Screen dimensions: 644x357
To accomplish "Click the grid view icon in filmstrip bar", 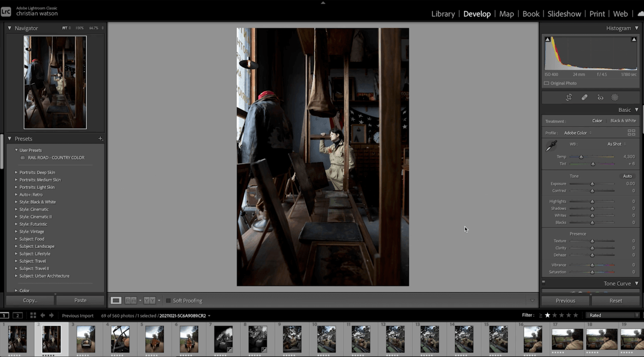I will tap(33, 316).
